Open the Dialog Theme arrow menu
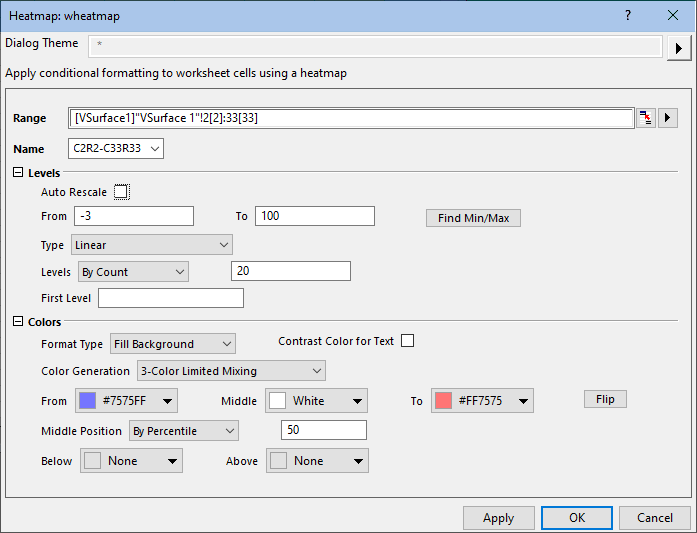This screenshot has height=533, width=697. coord(680,47)
